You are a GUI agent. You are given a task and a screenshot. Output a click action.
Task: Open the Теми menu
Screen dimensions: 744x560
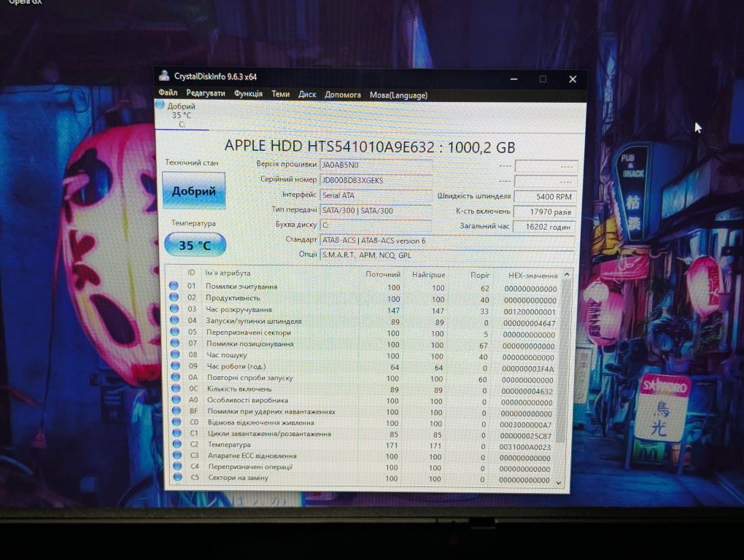coord(280,94)
